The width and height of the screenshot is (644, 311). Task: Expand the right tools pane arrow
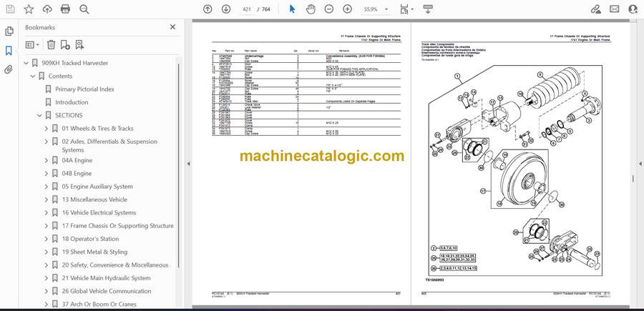tap(640, 164)
